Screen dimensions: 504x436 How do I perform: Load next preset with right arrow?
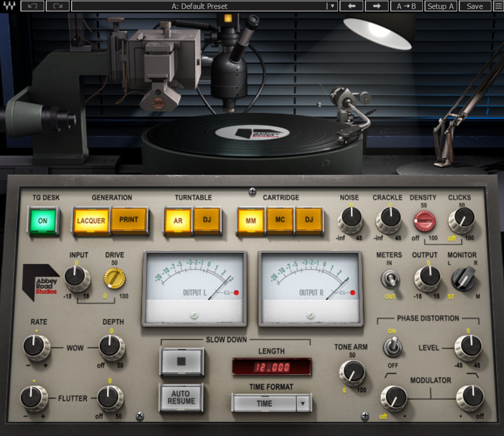(376, 6)
